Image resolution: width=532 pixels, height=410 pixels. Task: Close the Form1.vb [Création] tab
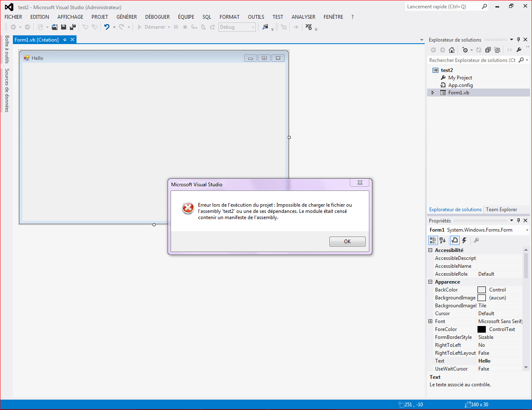(72, 40)
